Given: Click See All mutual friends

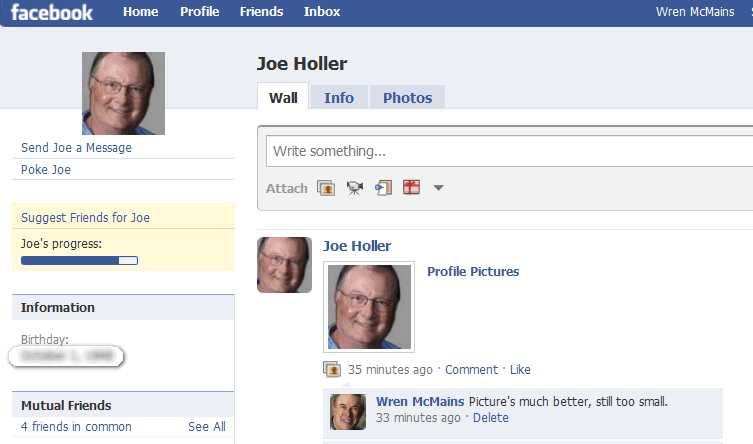Looking at the screenshot, I should pos(206,427).
